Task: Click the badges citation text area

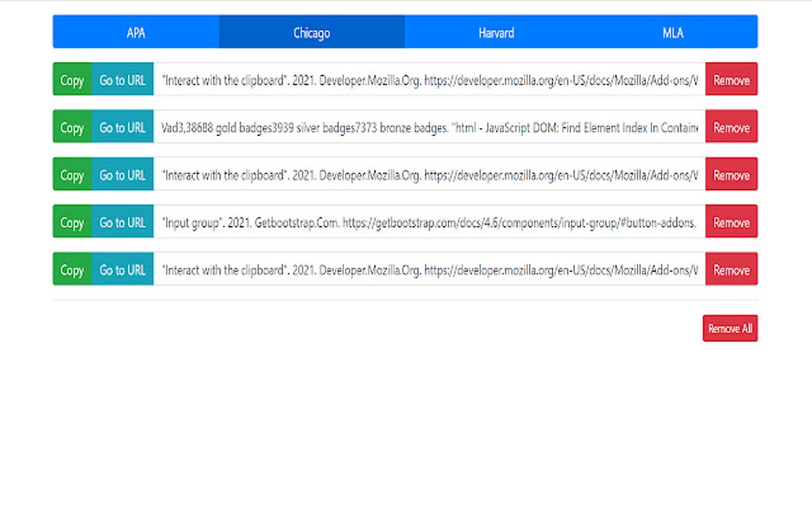Action: coord(430,127)
